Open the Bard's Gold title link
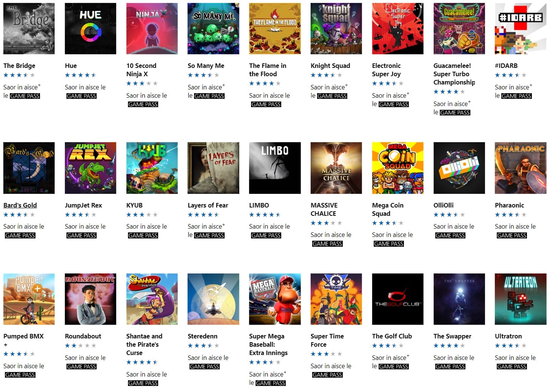This screenshot has height=392, width=550. coord(20,205)
